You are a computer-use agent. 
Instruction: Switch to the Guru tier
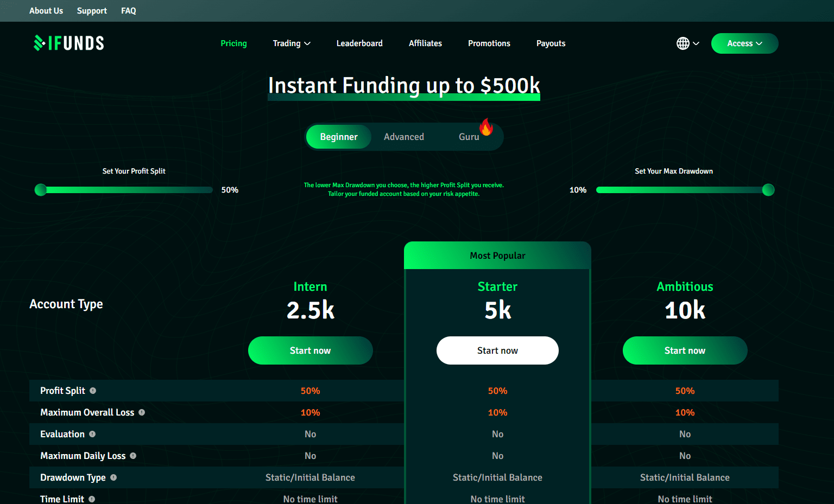(469, 136)
